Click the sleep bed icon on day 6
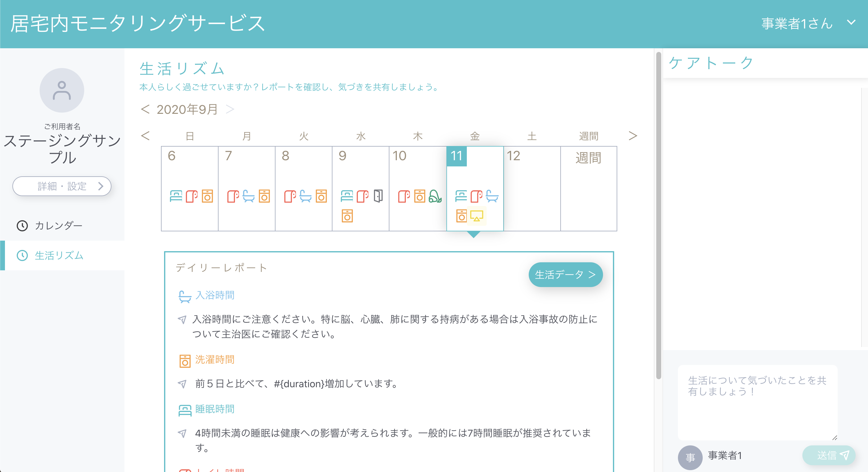 tap(176, 196)
